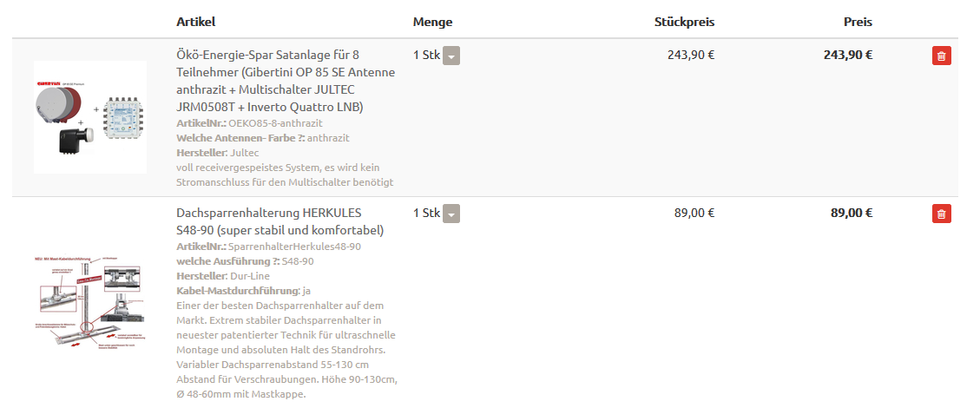Click the Menge column header
This screenshot has width=980, height=408.
click(x=432, y=22)
